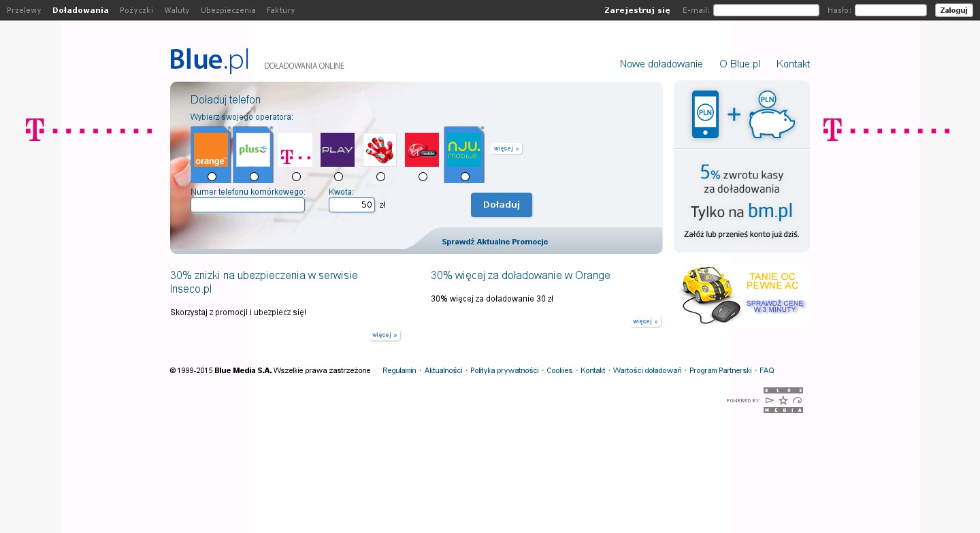The height and width of the screenshot is (533, 980).
Task: Click the Play operator logo
Action: 338,150
